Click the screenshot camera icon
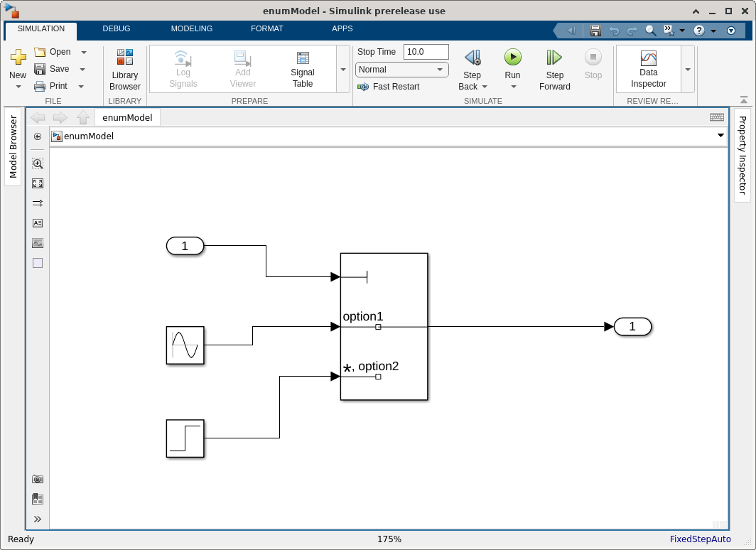 tap(38, 479)
